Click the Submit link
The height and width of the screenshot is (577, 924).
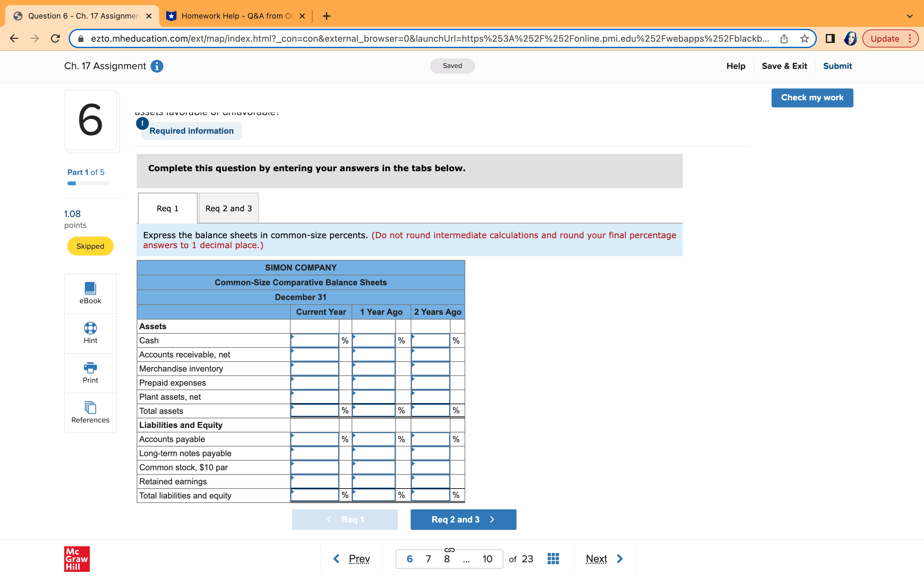(x=837, y=66)
